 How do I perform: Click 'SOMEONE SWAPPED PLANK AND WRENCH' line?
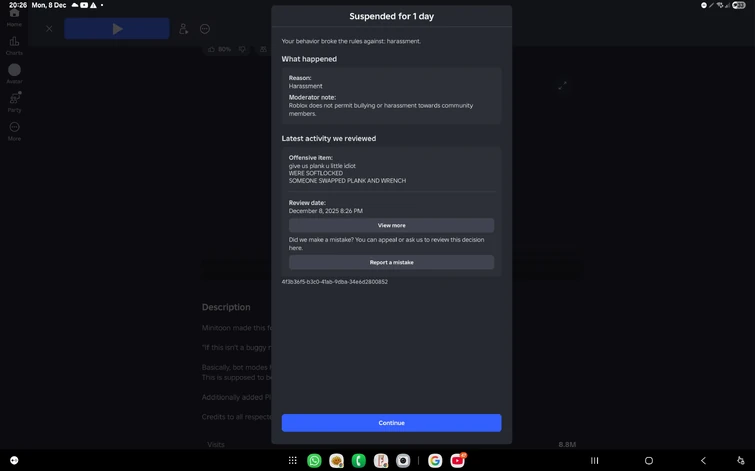point(347,181)
